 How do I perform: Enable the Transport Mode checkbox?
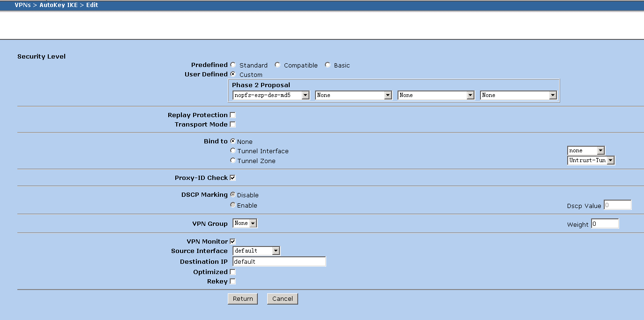pyautogui.click(x=233, y=124)
